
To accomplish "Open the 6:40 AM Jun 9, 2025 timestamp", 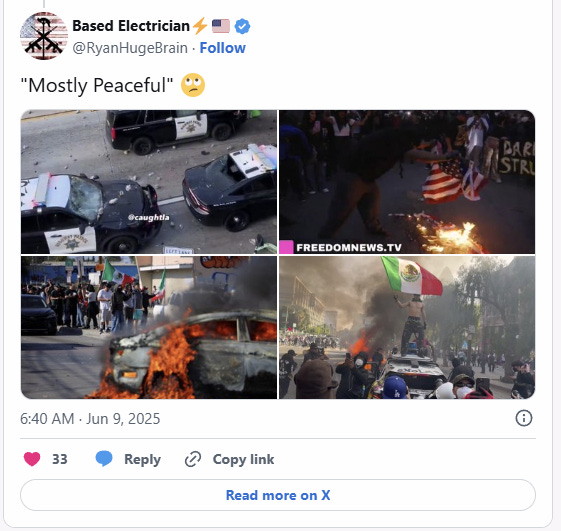I will point(90,419).
